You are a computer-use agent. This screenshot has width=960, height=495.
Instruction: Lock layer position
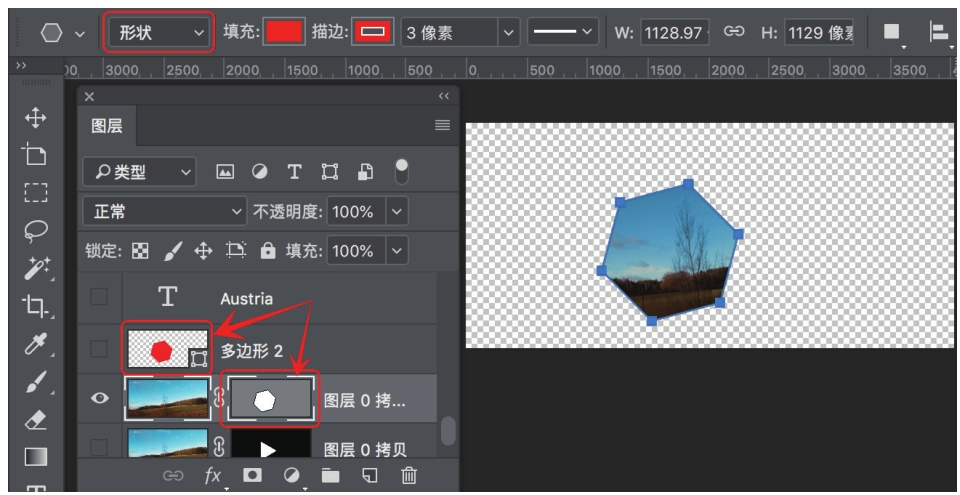tap(203, 251)
